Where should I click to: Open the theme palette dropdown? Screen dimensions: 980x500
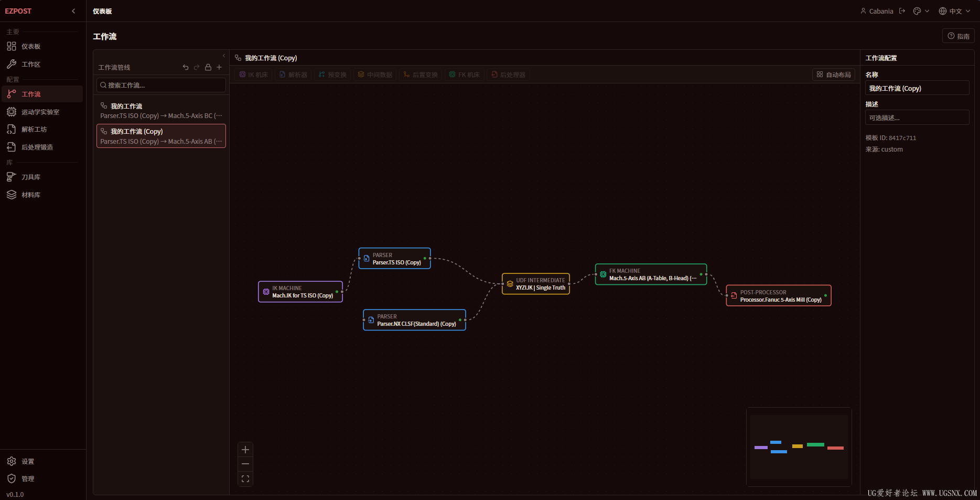[x=921, y=11]
